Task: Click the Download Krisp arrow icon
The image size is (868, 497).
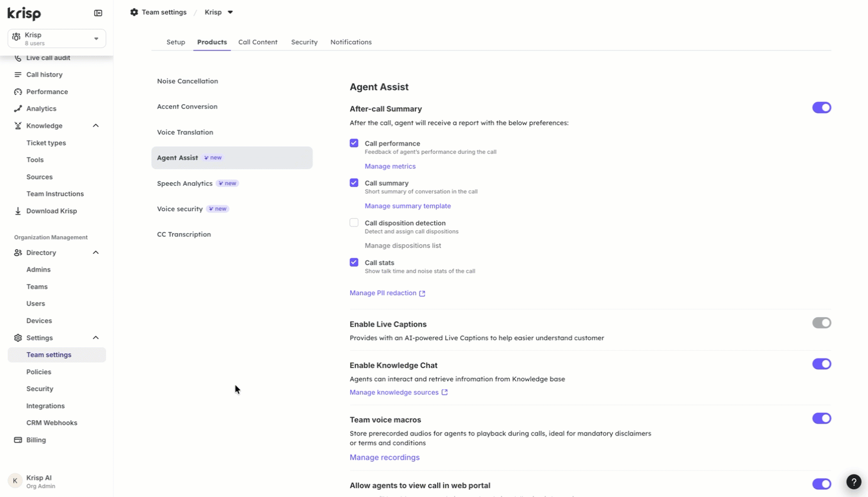Action: [x=18, y=211]
